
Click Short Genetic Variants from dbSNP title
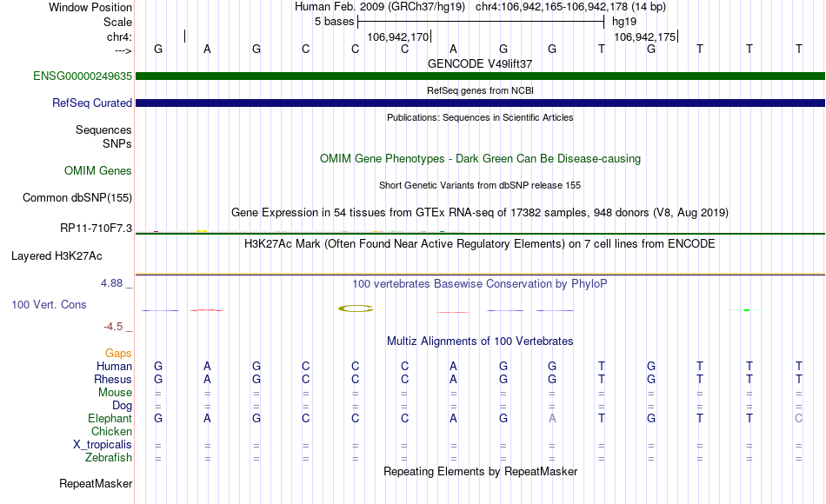click(x=480, y=185)
